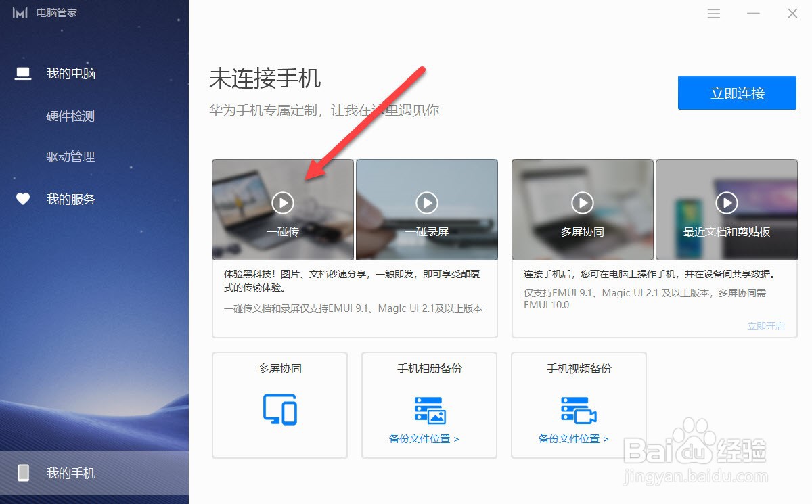
Task: Click the 多屏协同 card title
Action: tap(280, 369)
